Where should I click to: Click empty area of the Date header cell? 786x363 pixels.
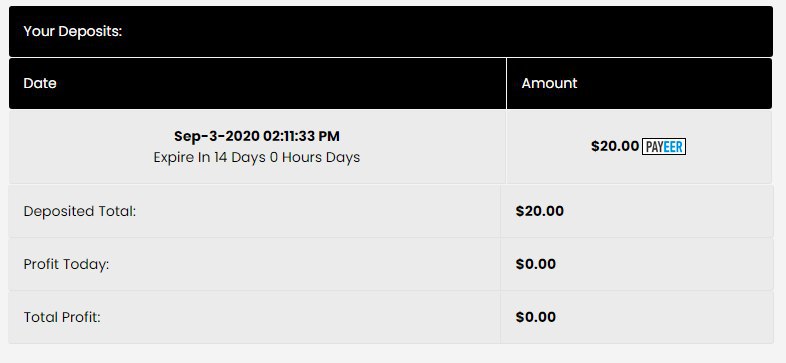[x=281, y=83]
